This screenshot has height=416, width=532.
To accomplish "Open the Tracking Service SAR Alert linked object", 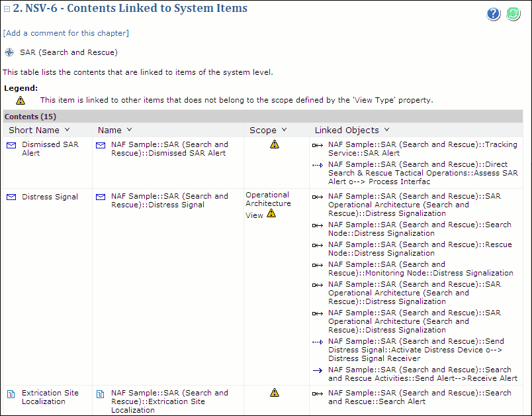I will pyautogui.click(x=422, y=148).
